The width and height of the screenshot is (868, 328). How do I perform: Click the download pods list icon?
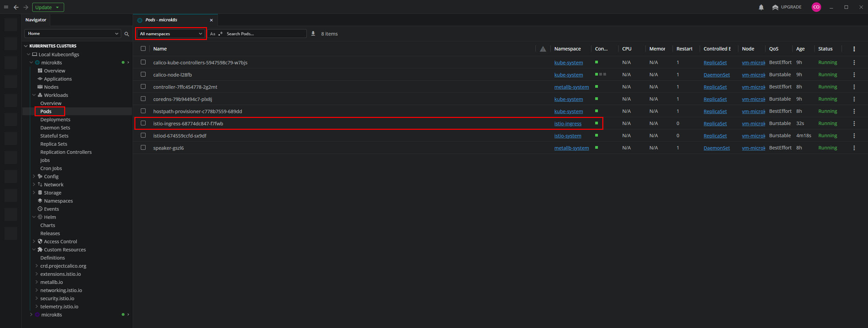(313, 34)
